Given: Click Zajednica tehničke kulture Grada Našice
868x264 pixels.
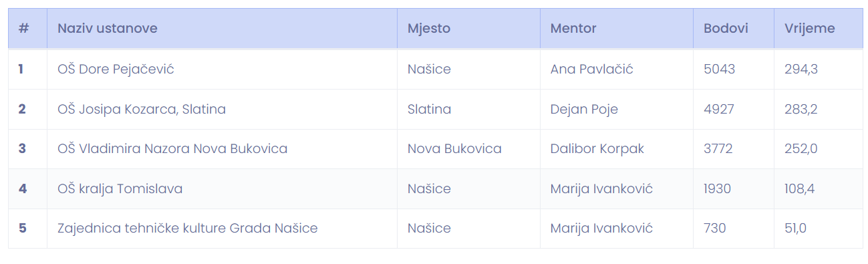Looking at the screenshot, I should tap(188, 228).
